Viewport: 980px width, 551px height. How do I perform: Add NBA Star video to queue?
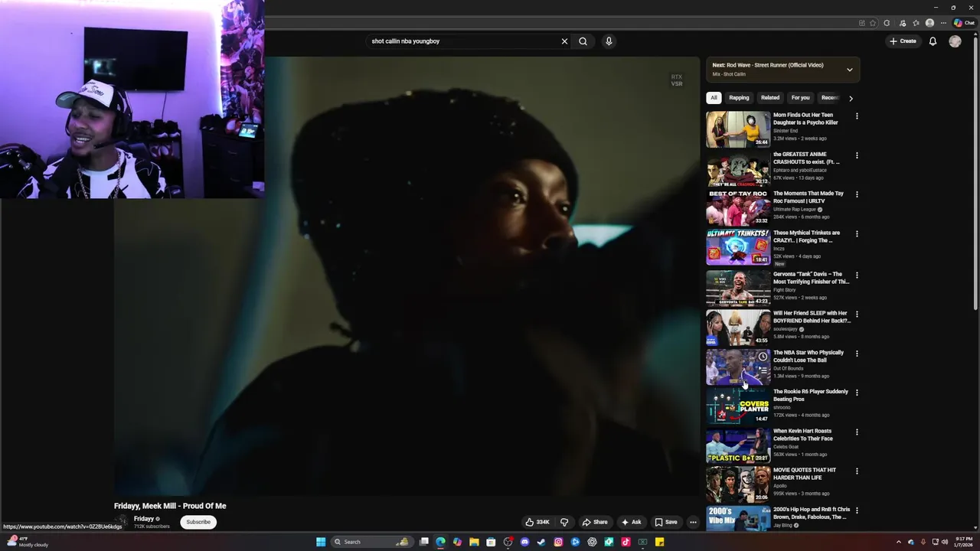763,370
